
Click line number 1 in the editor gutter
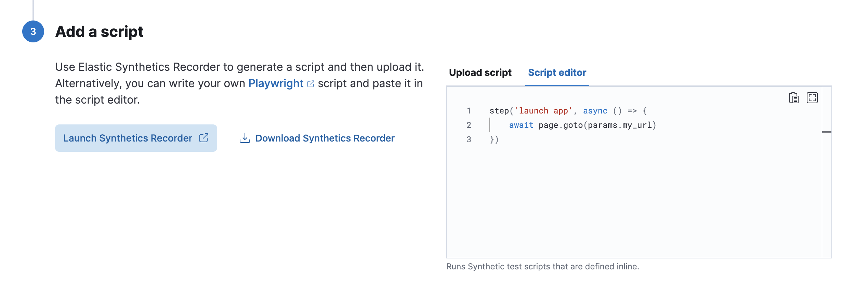(x=469, y=111)
